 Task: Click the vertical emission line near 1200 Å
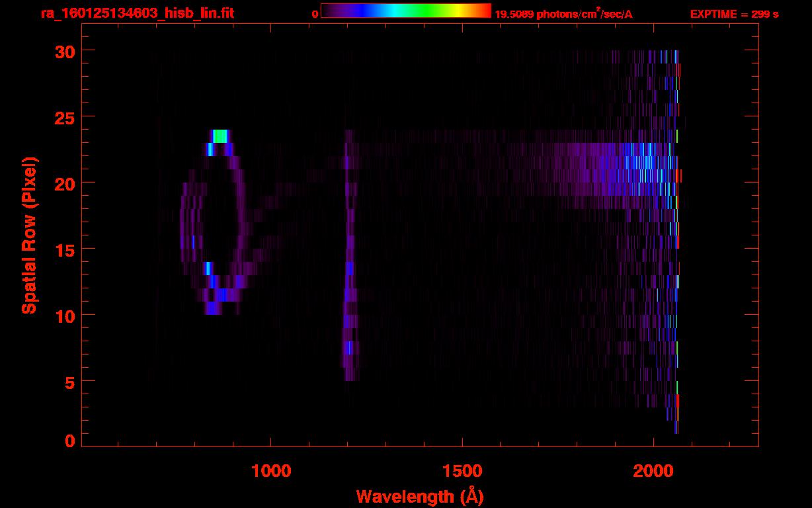click(350, 255)
